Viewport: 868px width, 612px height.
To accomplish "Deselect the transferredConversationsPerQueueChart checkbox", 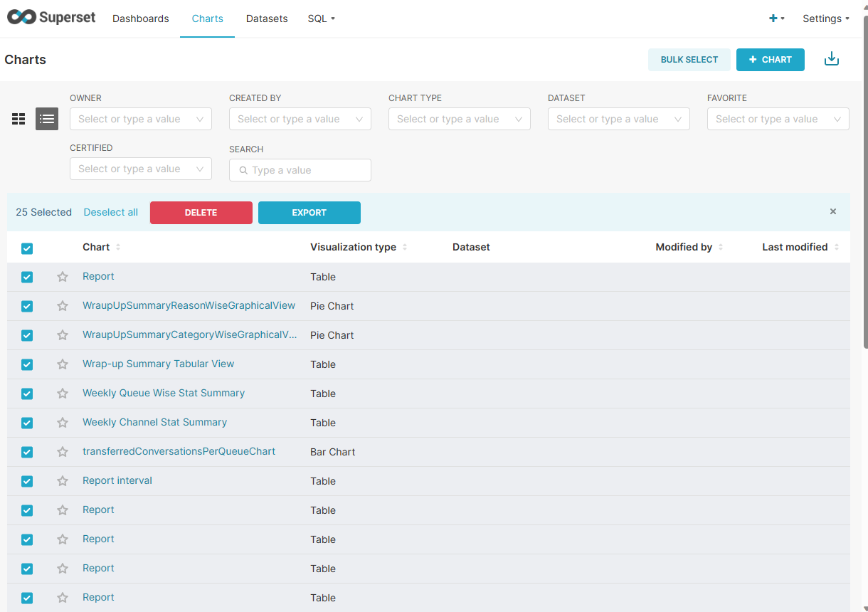I will coord(27,452).
